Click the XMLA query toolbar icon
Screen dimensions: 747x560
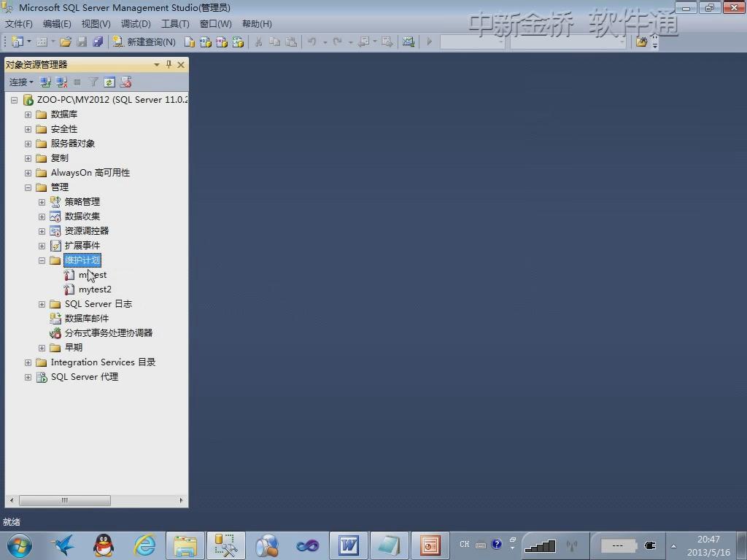(238, 42)
